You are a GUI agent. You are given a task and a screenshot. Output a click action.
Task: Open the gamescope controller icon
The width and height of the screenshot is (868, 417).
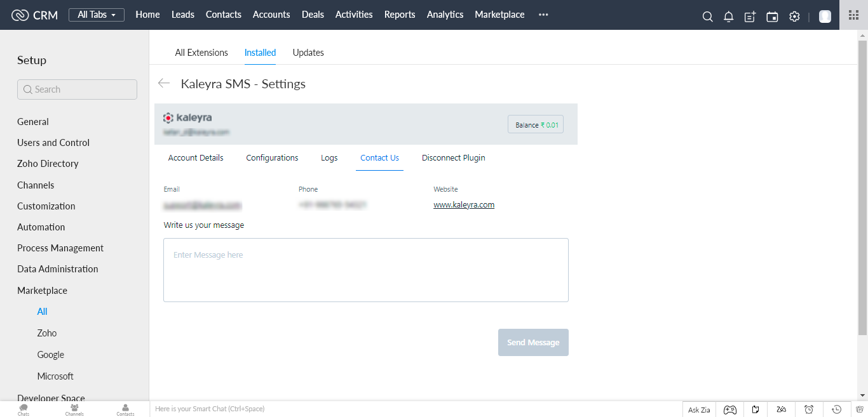click(x=730, y=409)
